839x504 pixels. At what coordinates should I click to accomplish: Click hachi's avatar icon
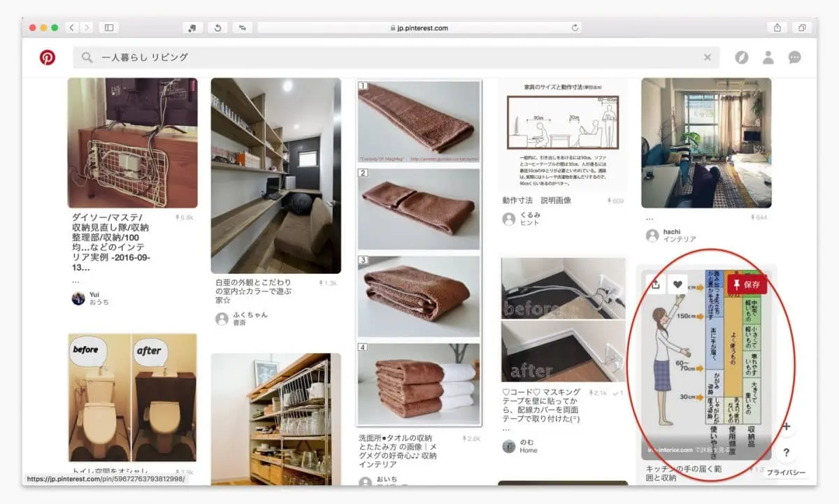pyautogui.click(x=652, y=236)
